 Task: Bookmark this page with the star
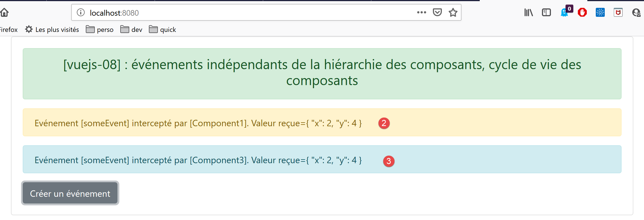pyautogui.click(x=453, y=12)
